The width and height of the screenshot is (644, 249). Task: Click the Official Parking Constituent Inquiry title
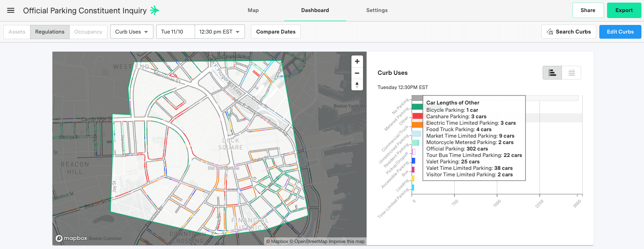click(x=85, y=10)
